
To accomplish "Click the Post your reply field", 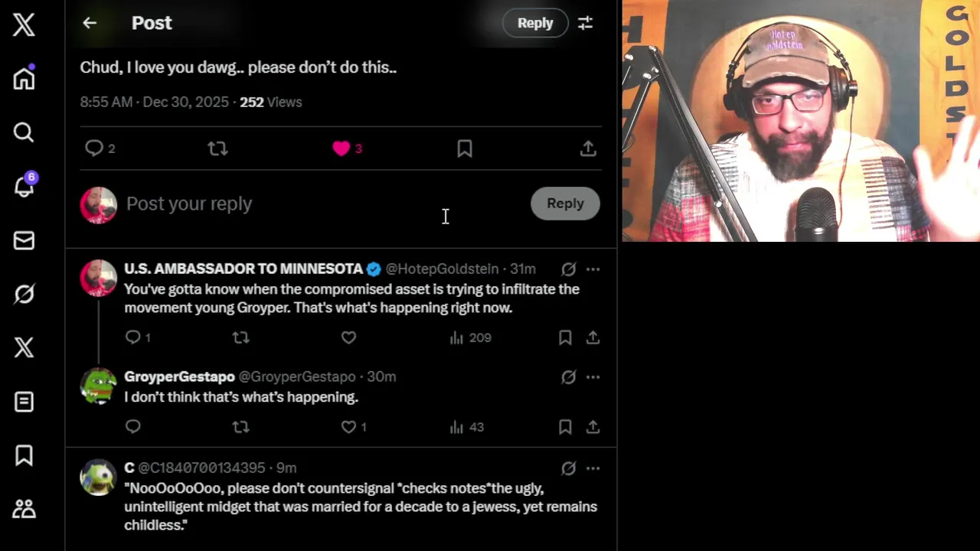I will 322,204.
